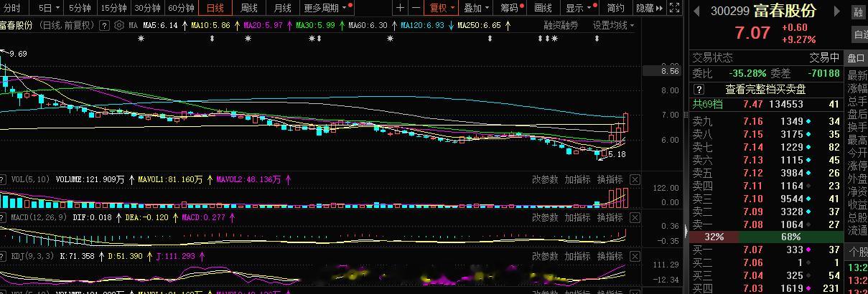Image resolution: width=868 pixels, height=294 pixels.
Task: Click the help question mark beside 日线,前复权
Action: click(x=105, y=25)
